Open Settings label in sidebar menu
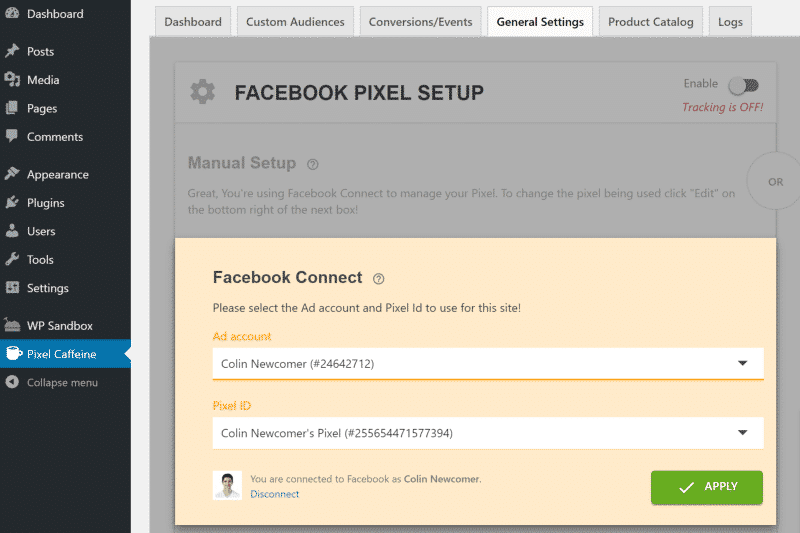This screenshot has width=800, height=533. (47, 288)
